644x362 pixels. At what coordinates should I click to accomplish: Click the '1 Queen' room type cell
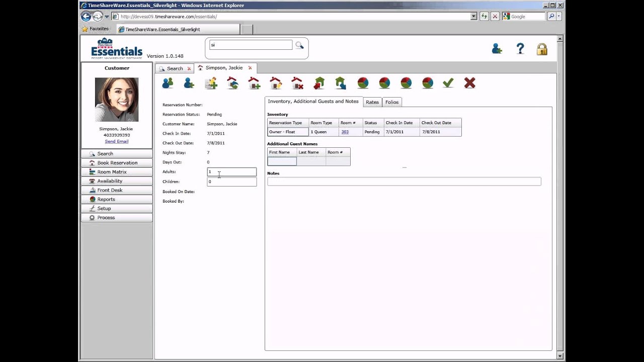(324, 132)
